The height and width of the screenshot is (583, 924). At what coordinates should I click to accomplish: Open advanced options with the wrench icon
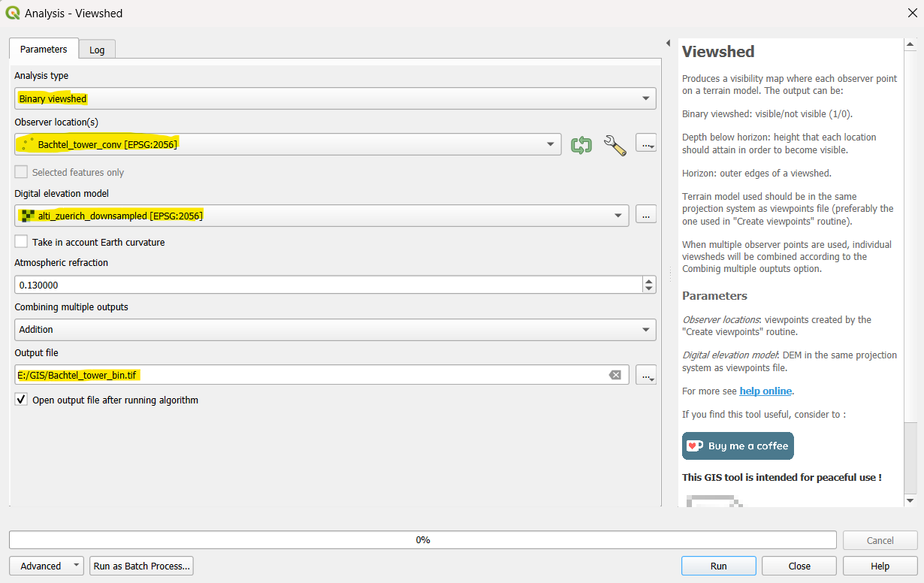tap(615, 143)
